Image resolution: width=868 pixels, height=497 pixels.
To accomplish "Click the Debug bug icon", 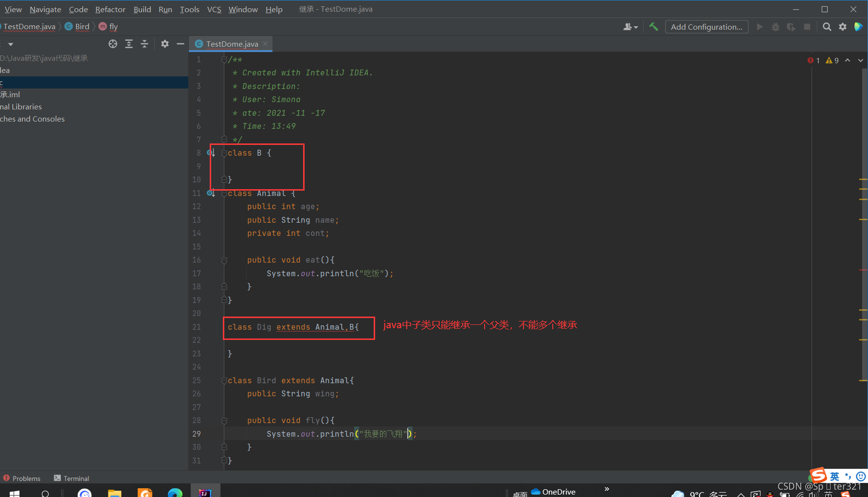I will point(776,27).
